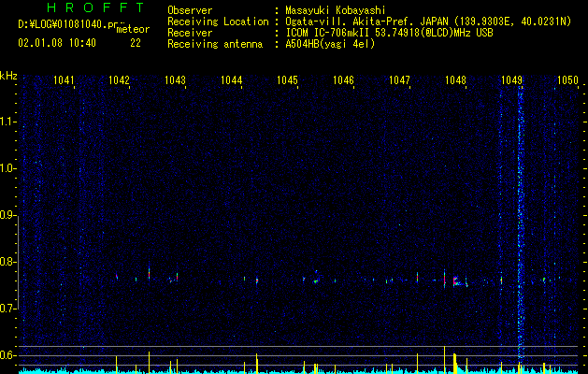Click the 1048 time axis marker
Image resolution: width=588 pixels, height=374 pixels.
[455, 79]
